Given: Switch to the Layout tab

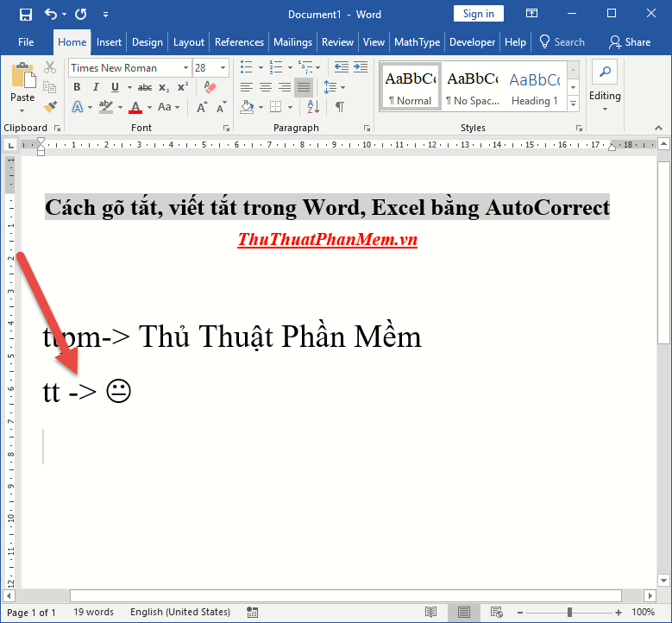Looking at the screenshot, I should tap(189, 42).
